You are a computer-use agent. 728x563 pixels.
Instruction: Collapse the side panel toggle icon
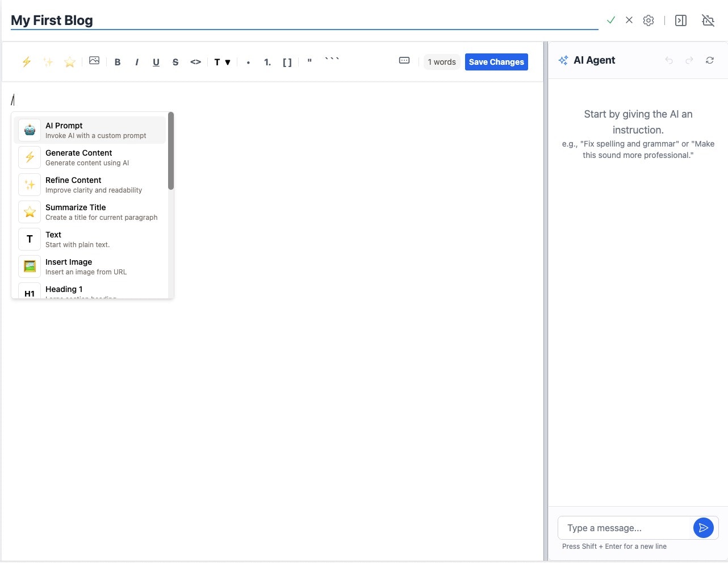(681, 20)
